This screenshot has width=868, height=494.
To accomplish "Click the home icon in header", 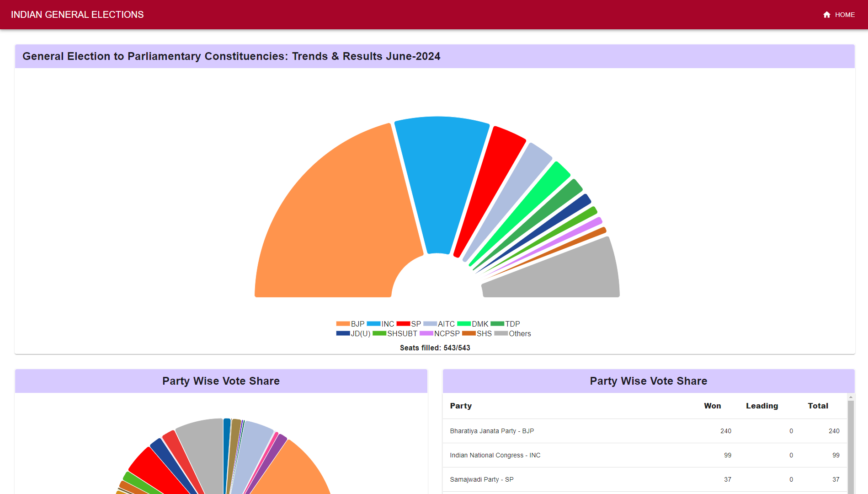I will click(826, 15).
